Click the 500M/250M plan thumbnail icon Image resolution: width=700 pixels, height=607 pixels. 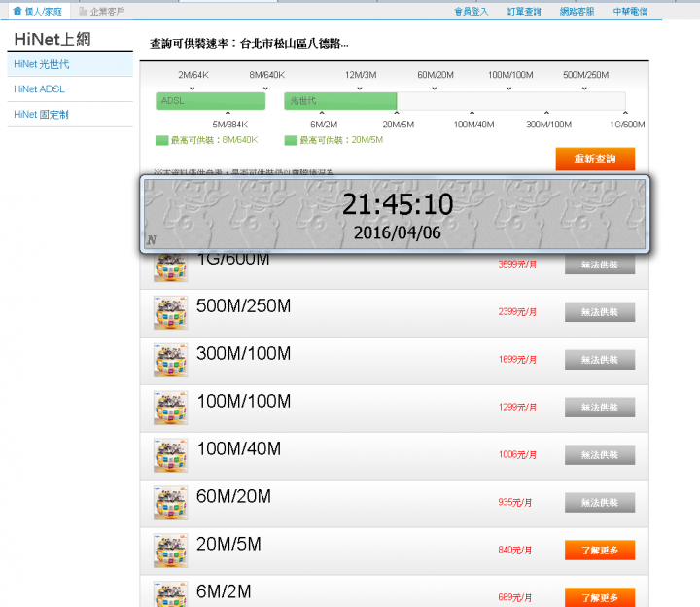[x=170, y=312]
